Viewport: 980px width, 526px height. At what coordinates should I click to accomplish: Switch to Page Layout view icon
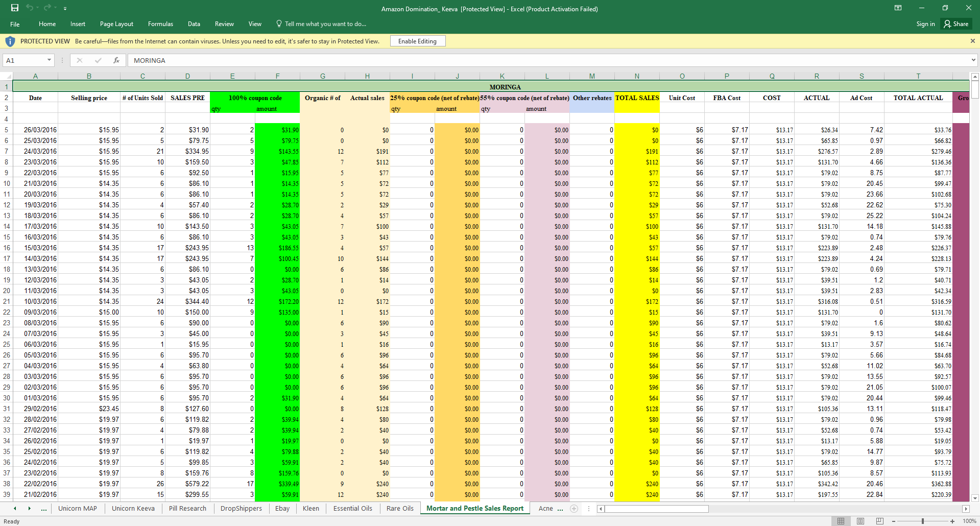(861, 521)
